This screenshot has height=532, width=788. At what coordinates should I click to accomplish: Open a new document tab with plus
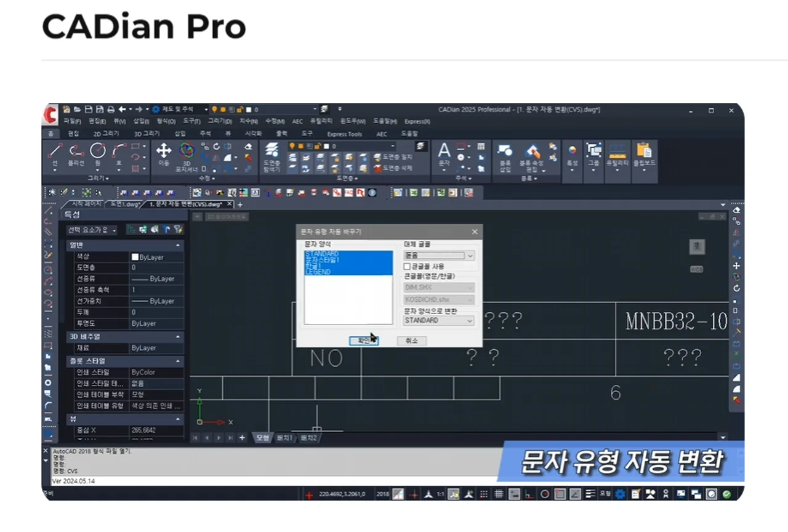(240, 204)
